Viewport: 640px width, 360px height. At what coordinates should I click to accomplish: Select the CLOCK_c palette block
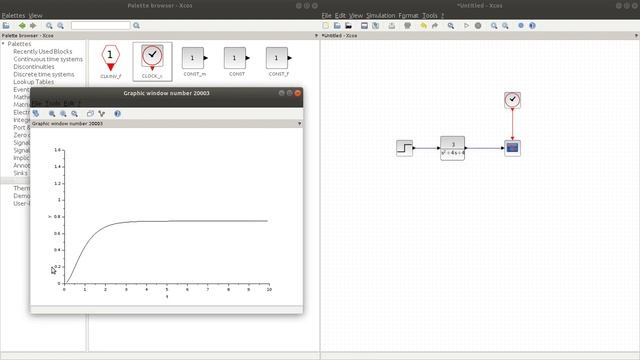(x=152, y=62)
